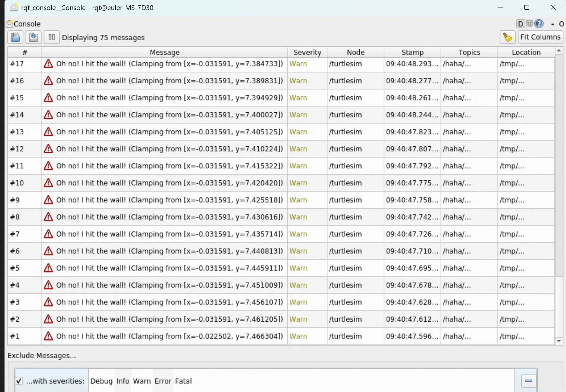Click stamp 09:40:47.726 in row #7
The width and height of the screenshot is (566, 392).
pyautogui.click(x=412, y=234)
